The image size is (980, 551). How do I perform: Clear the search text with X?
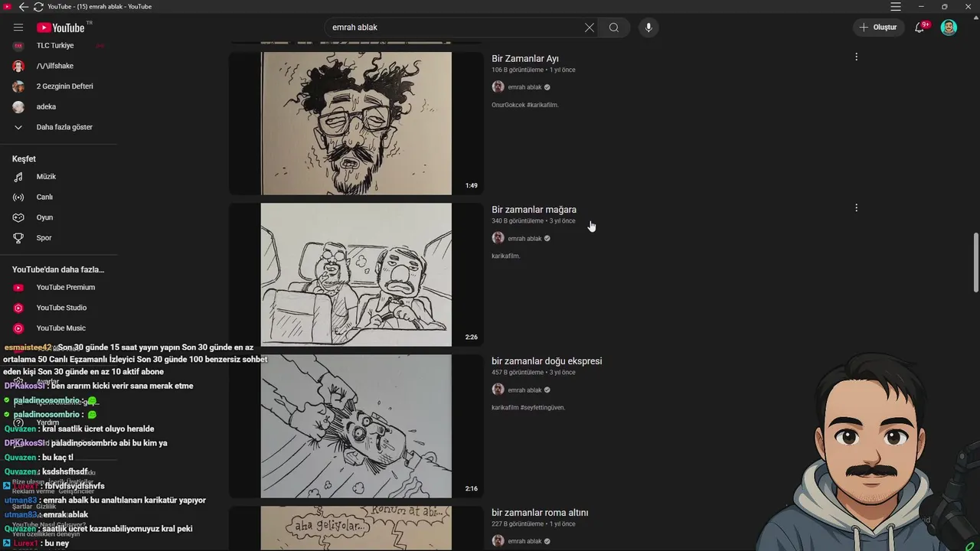pos(590,28)
